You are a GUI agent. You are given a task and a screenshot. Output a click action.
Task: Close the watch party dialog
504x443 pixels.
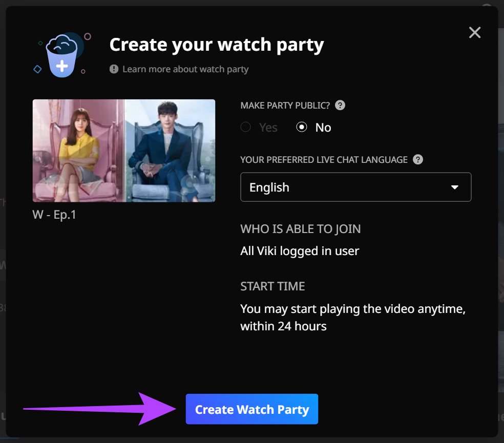coord(475,33)
